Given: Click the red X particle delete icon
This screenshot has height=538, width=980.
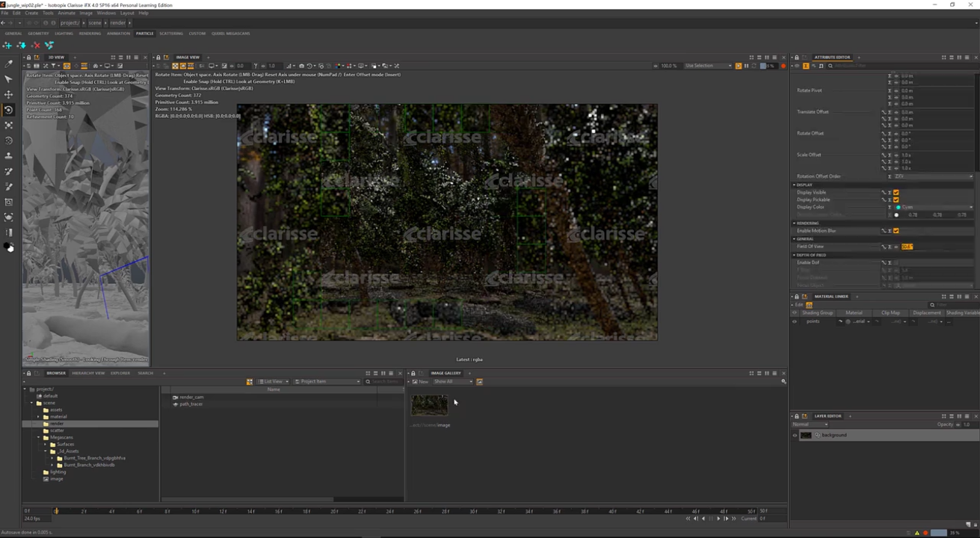Looking at the screenshot, I should [x=36, y=46].
